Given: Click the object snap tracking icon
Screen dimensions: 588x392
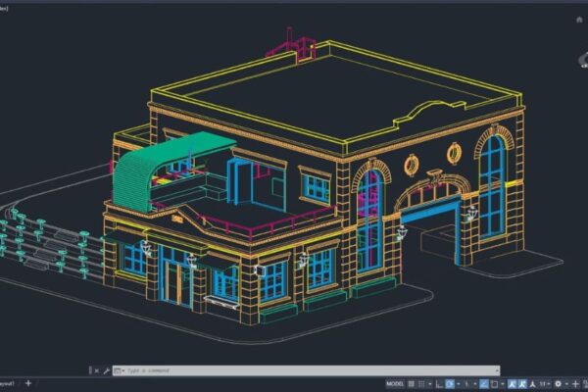Looking at the screenshot, I should [481, 384].
